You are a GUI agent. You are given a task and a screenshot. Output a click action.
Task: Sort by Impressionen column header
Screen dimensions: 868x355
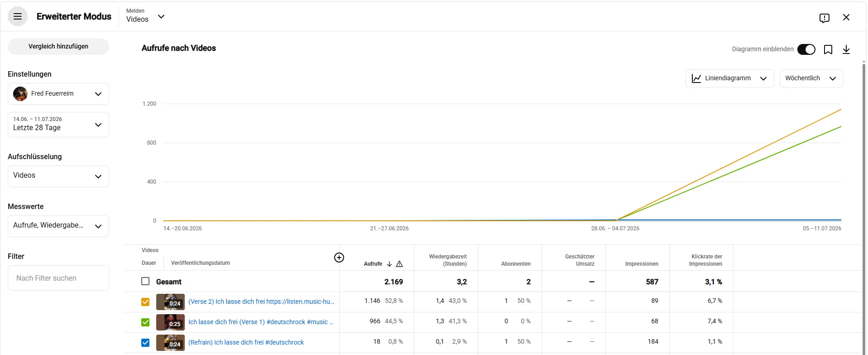pos(642,264)
